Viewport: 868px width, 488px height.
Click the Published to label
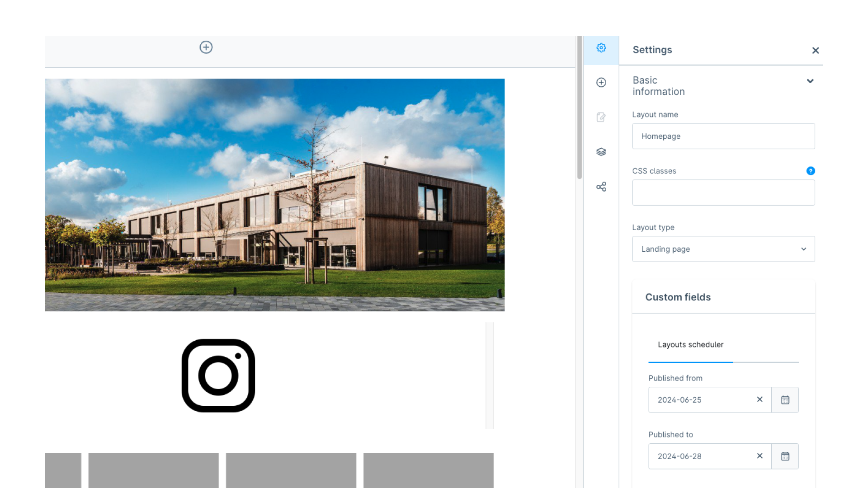click(670, 435)
